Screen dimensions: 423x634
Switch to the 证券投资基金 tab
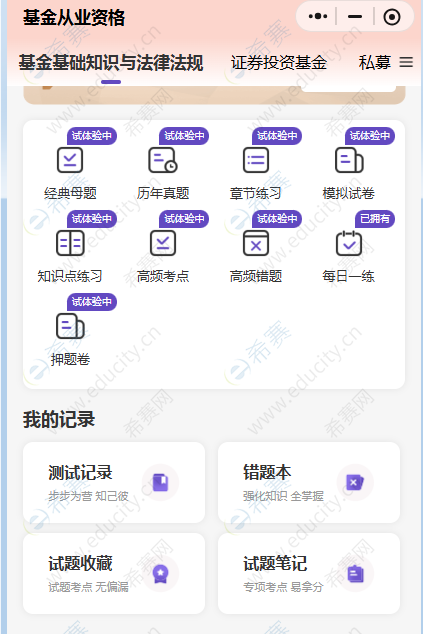tap(279, 63)
